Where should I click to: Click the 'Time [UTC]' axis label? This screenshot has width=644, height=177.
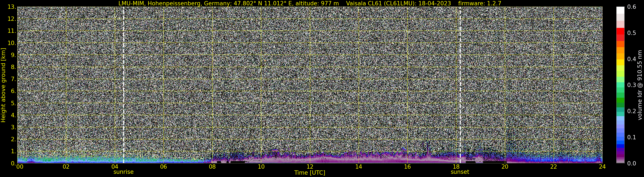coord(309,172)
